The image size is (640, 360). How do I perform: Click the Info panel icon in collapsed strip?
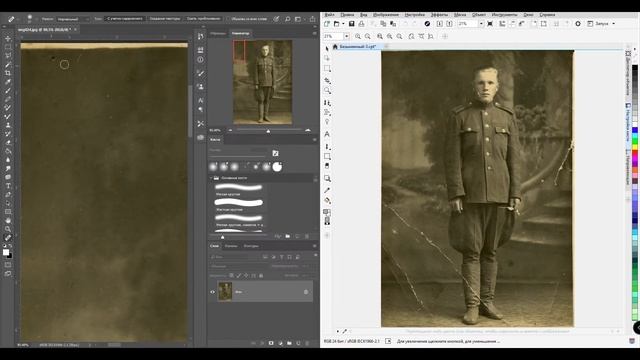[200, 60]
